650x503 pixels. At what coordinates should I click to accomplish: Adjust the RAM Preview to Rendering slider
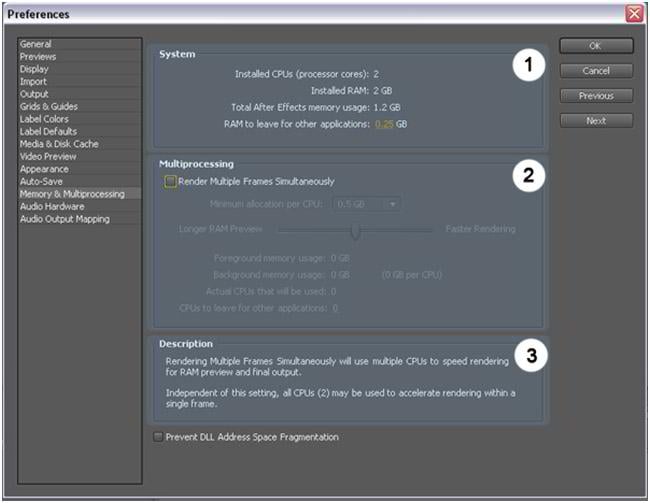point(354,229)
